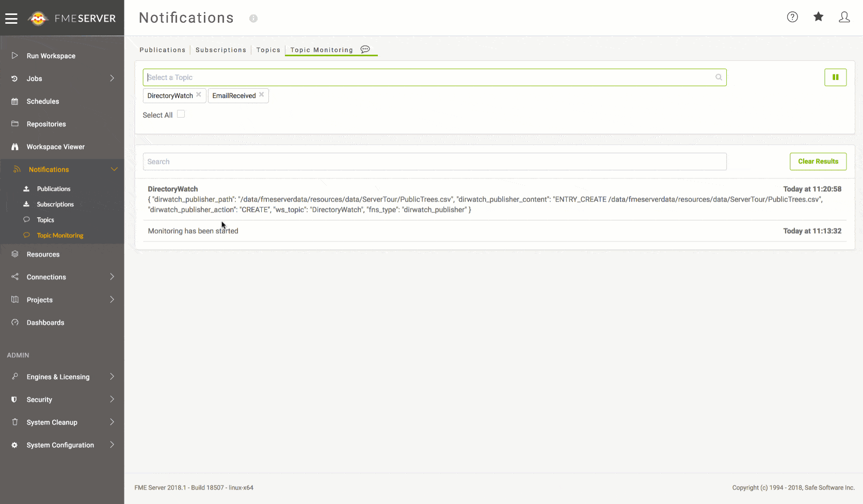Image resolution: width=863 pixels, height=504 pixels.
Task: Click the Workspace Viewer binoculars icon
Action: pyautogui.click(x=15, y=147)
